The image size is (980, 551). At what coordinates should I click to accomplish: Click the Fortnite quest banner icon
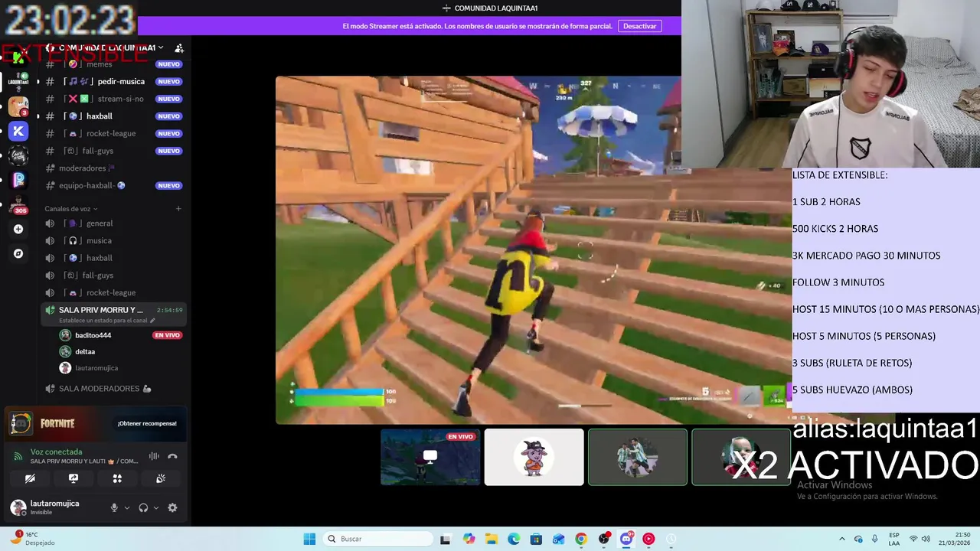(x=21, y=423)
